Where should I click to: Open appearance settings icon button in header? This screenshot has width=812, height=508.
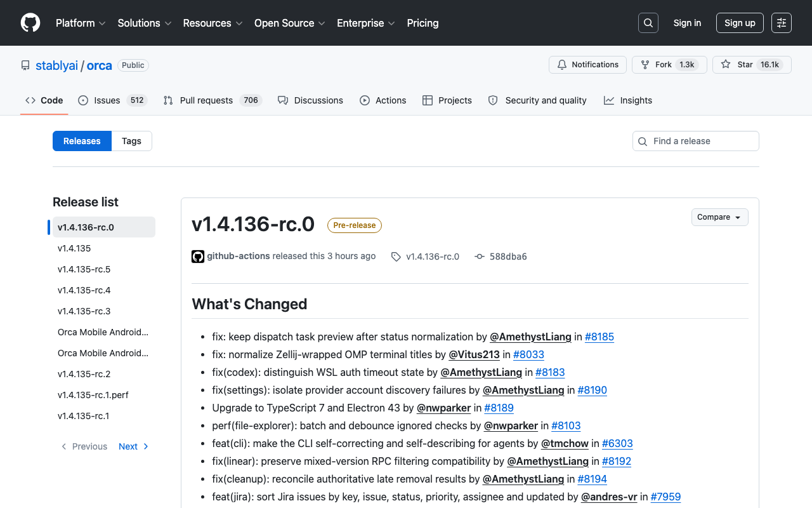(x=782, y=23)
